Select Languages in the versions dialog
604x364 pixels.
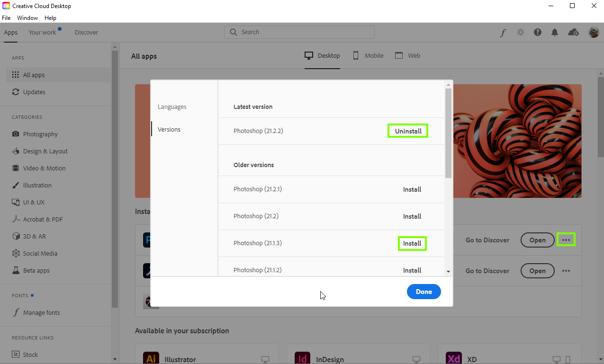coord(171,107)
